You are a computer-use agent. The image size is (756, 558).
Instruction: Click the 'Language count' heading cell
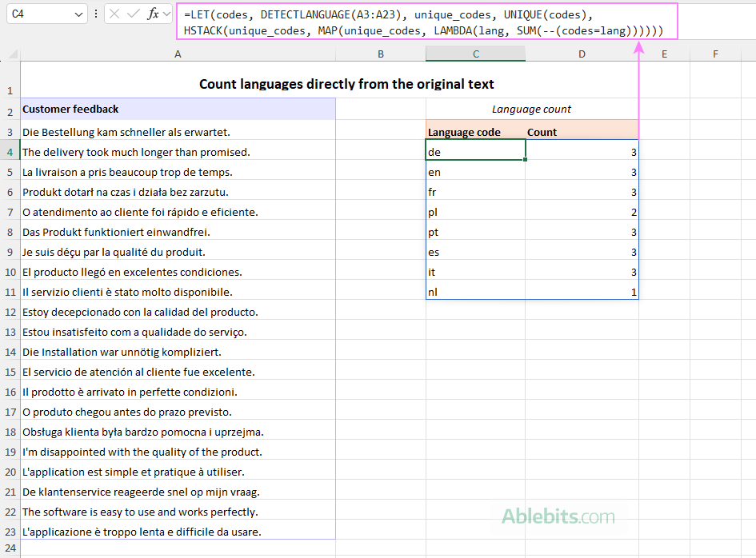(532, 109)
